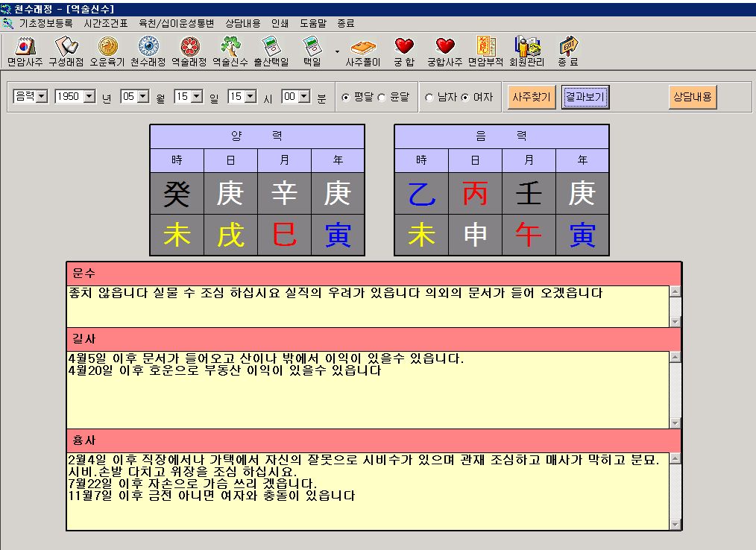Select the 평달 radio button
756x550 pixels.
point(345,98)
